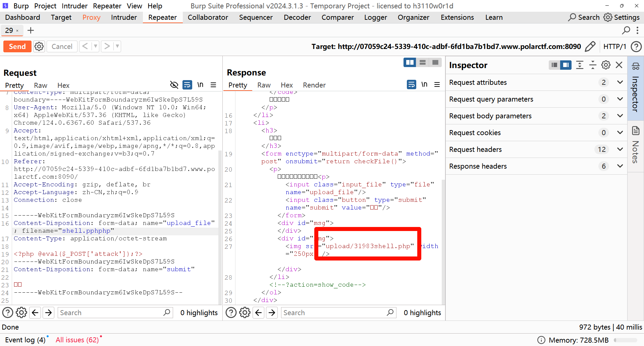
Task: Jump to next Response search match
Action: coord(272,313)
